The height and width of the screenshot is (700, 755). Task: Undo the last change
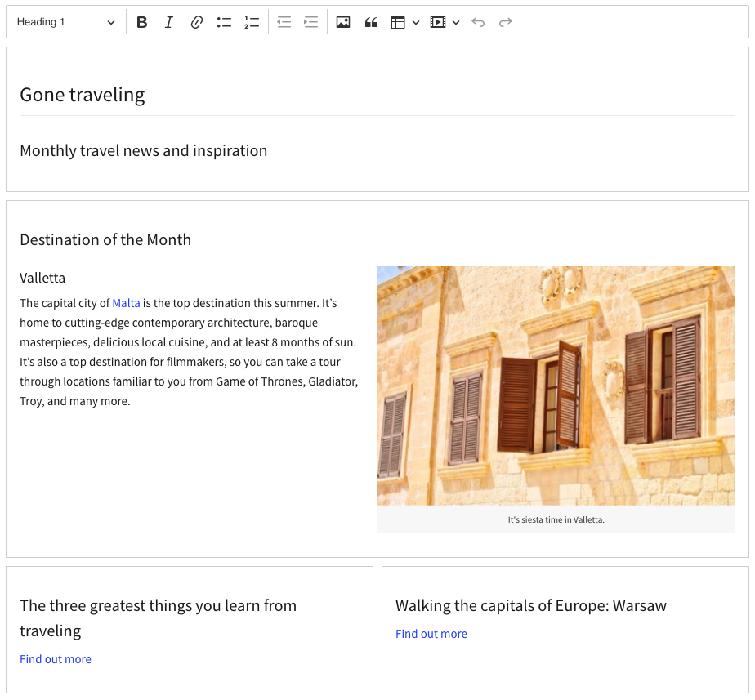[478, 23]
